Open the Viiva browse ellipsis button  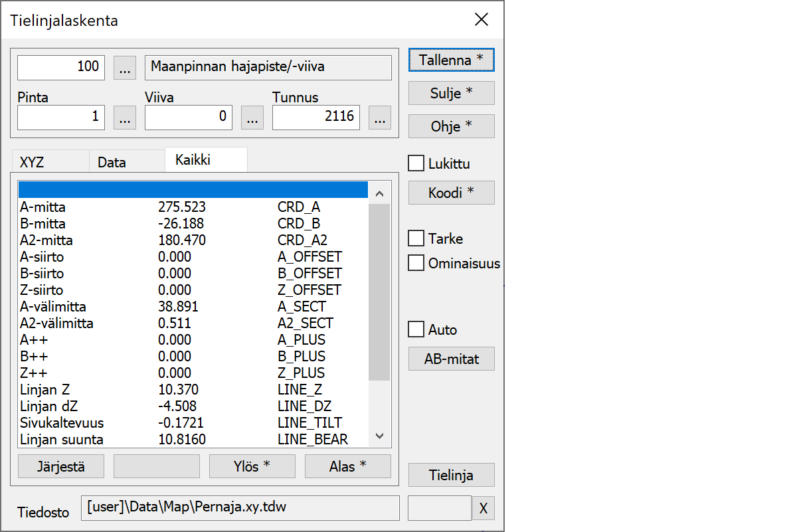tap(252, 118)
